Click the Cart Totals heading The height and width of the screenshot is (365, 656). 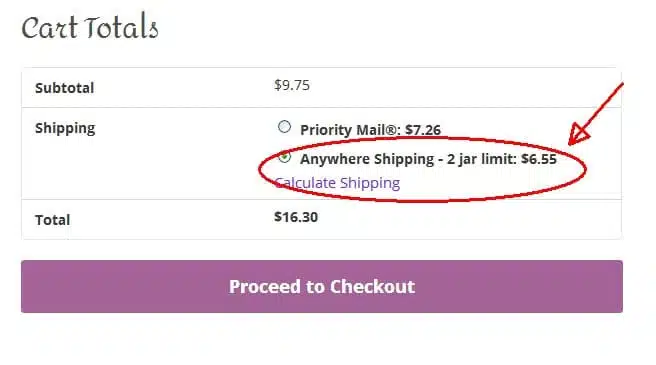point(90,27)
